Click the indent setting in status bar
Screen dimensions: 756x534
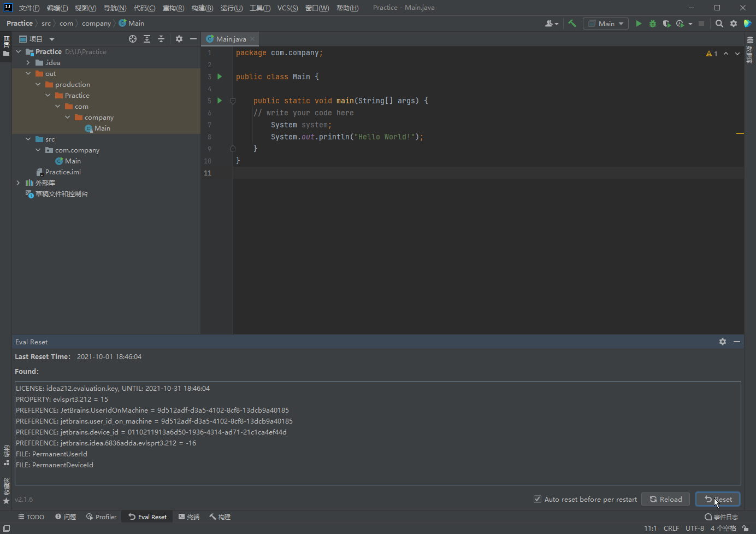coord(723,529)
